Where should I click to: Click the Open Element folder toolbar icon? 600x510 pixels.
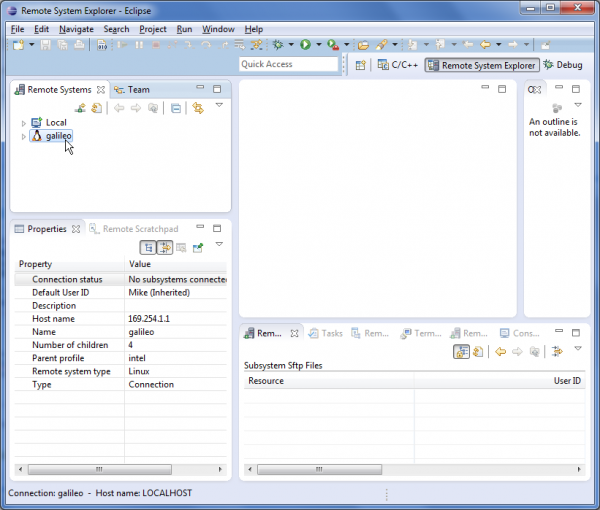pos(363,45)
